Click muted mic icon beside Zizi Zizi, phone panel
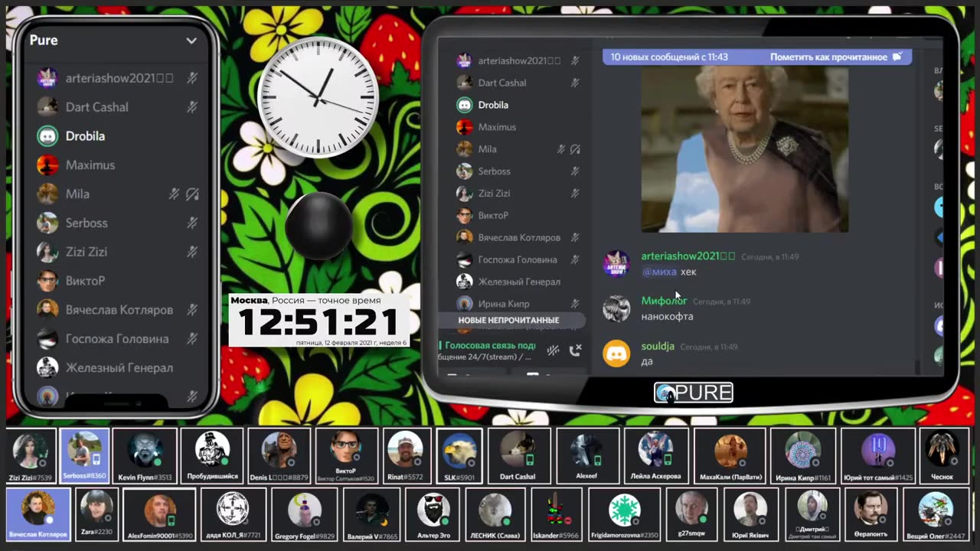Screen dimensions: 980x551 [192, 252]
